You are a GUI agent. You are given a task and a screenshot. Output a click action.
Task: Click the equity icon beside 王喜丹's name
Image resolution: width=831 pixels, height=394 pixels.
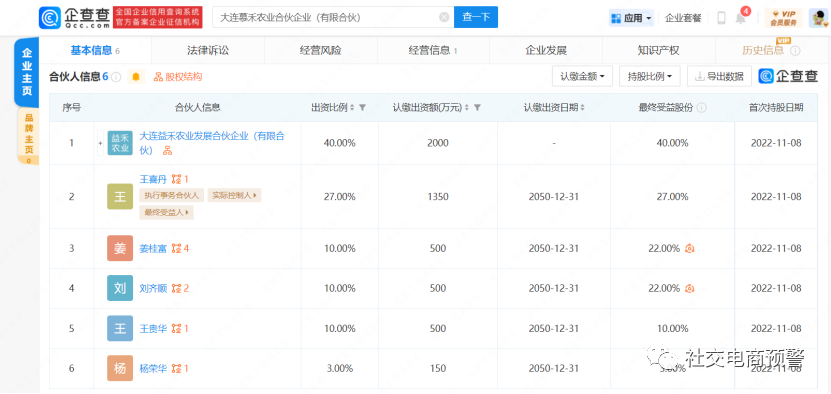pos(176,179)
